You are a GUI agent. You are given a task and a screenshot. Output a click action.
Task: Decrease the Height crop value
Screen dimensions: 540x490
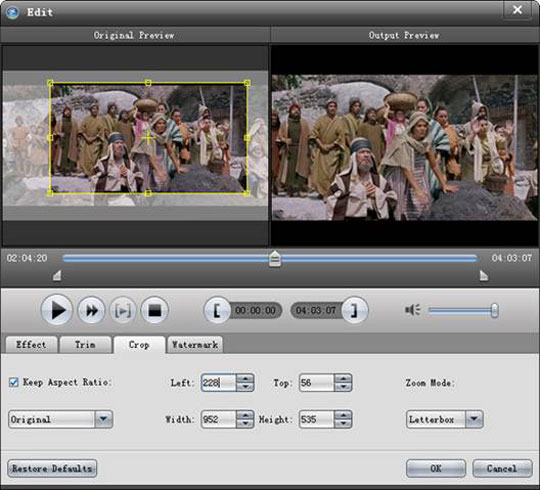pyautogui.click(x=343, y=423)
